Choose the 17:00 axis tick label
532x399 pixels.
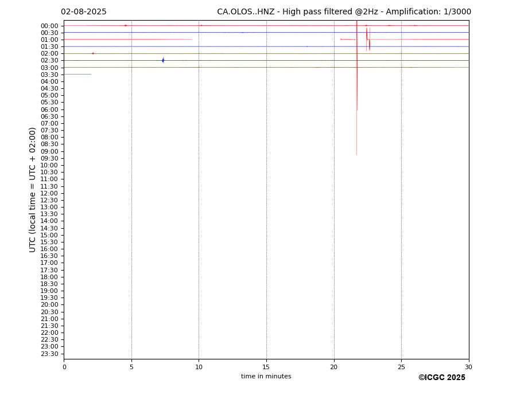point(49,263)
